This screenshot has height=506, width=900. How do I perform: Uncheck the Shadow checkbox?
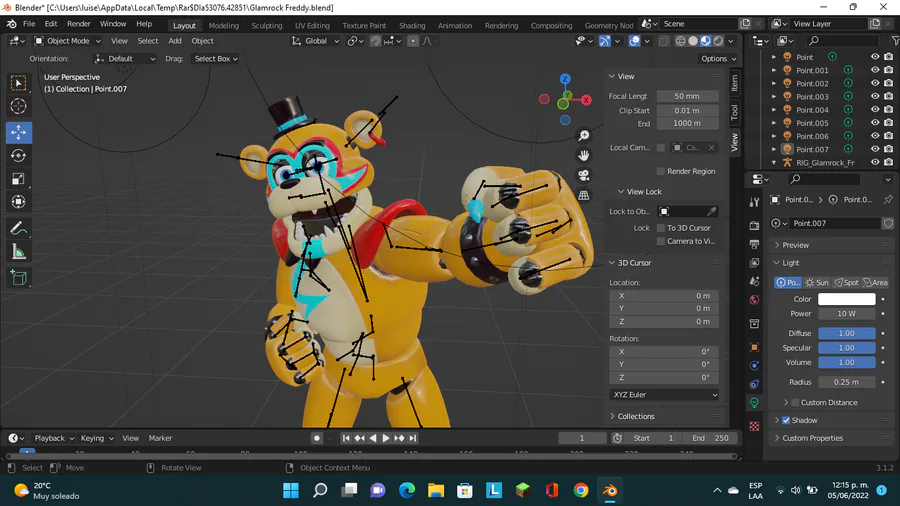click(786, 421)
